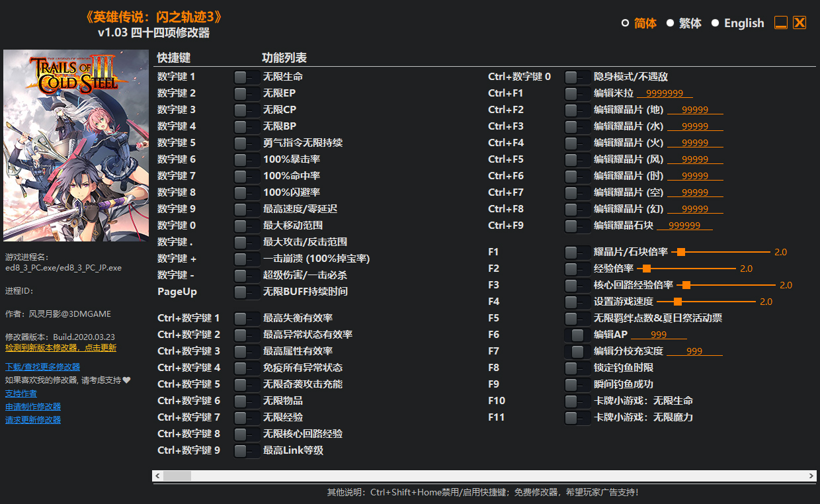
Task: Enable 无限羁绊点数&夏日祭活动票 toggle
Action: coord(577,318)
